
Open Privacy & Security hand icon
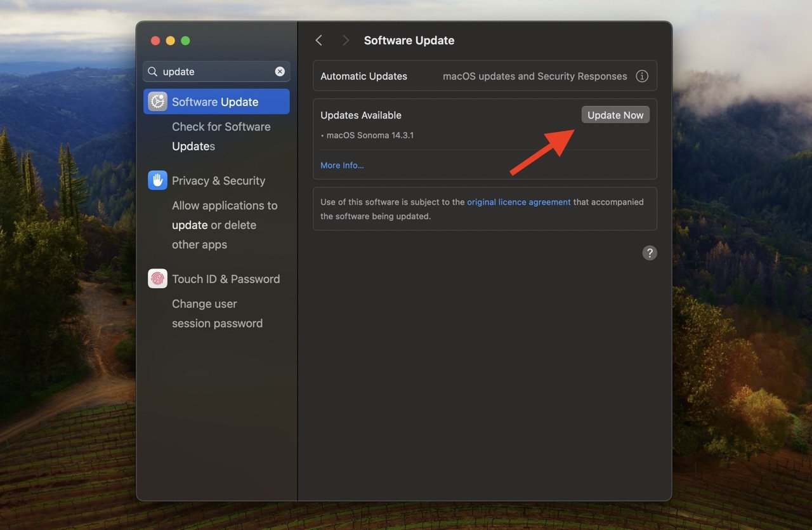point(157,180)
